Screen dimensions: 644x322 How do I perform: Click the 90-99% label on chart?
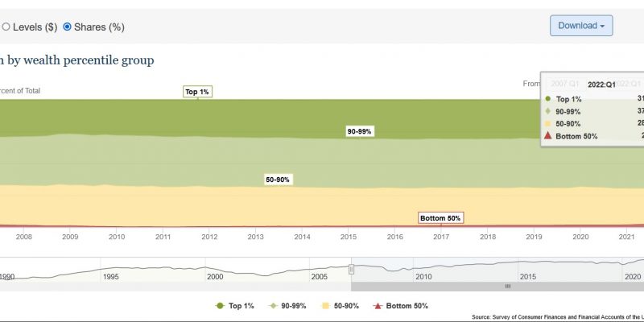tap(359, 130)
